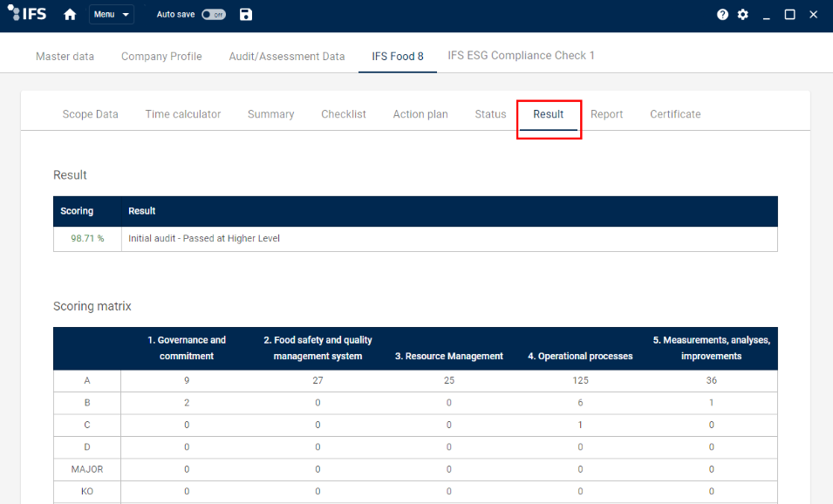Click the IFS logo

tap(27, 13)
